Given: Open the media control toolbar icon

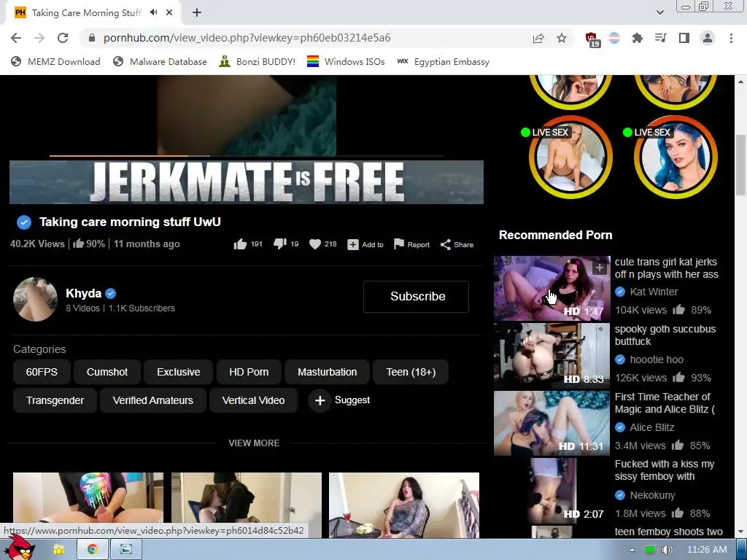Looking at the screenshot, I should pyautogui.click(x=661, y=38).
